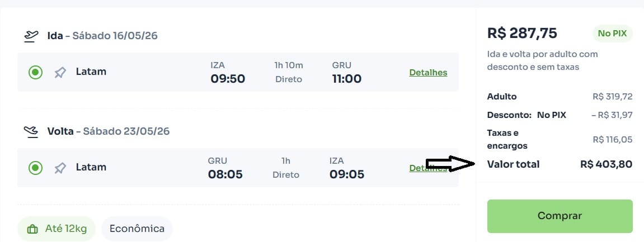Select the Latam outbound flight radio button
This screenshot has height=242, width=644.
click(35, 72)
